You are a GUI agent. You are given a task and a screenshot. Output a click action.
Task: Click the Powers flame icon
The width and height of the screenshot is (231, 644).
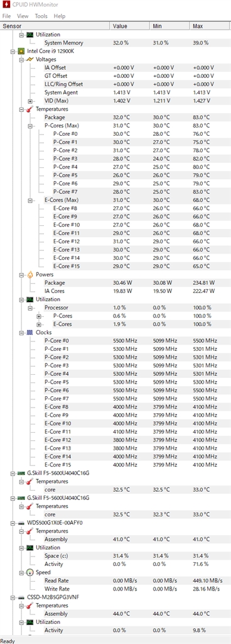[30, 274]
